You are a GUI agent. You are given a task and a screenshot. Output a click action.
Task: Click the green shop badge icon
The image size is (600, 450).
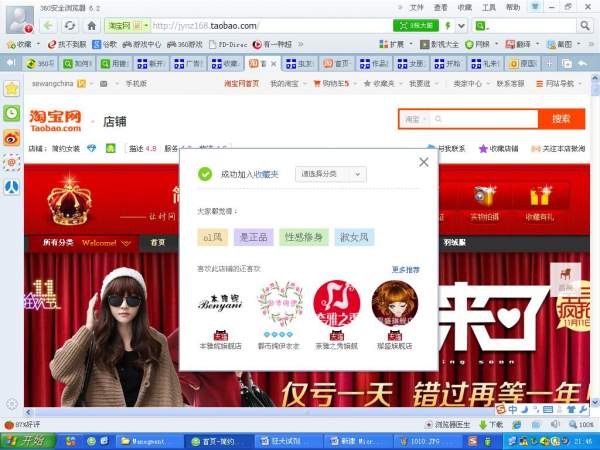point(111,148)
